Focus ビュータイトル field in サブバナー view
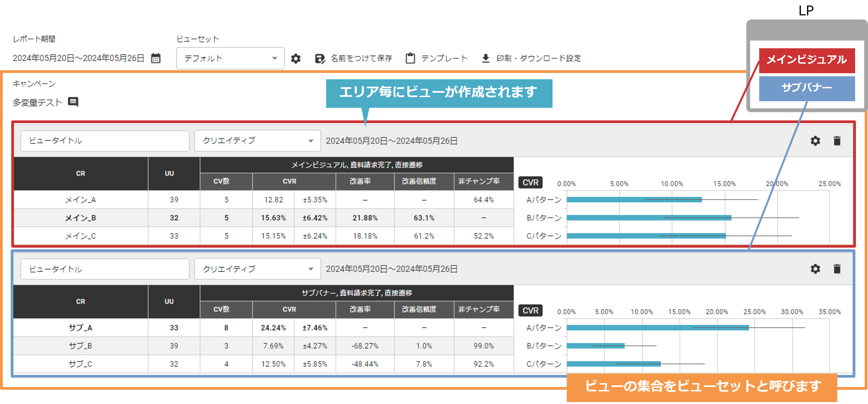 105,269
